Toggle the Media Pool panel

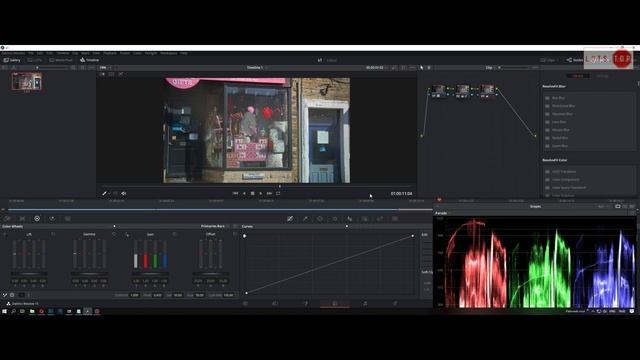click(61, 60)
